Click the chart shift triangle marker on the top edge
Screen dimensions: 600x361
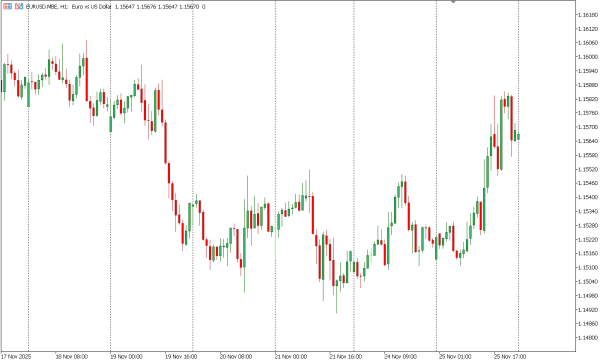[x=453, y=2]
